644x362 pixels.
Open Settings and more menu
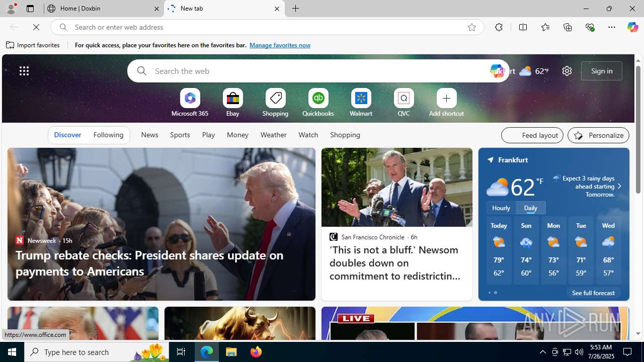[x=611, y=27]
